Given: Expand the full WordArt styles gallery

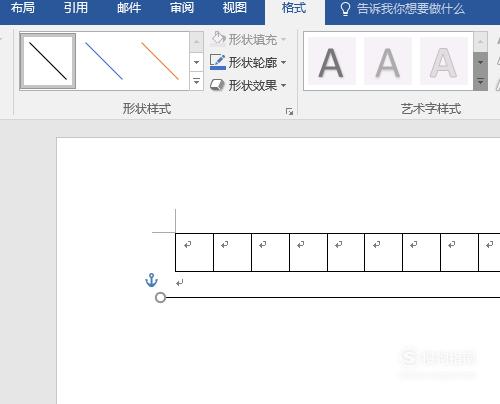Looking at the screenshot, I should (480, 81).
